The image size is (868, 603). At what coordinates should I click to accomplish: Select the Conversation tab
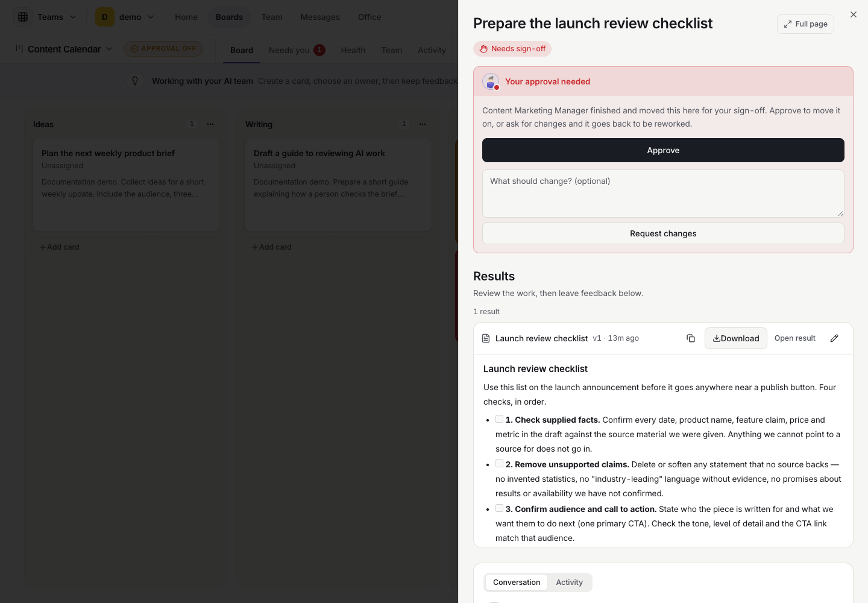pyautogui.click(x=517, y=582)
